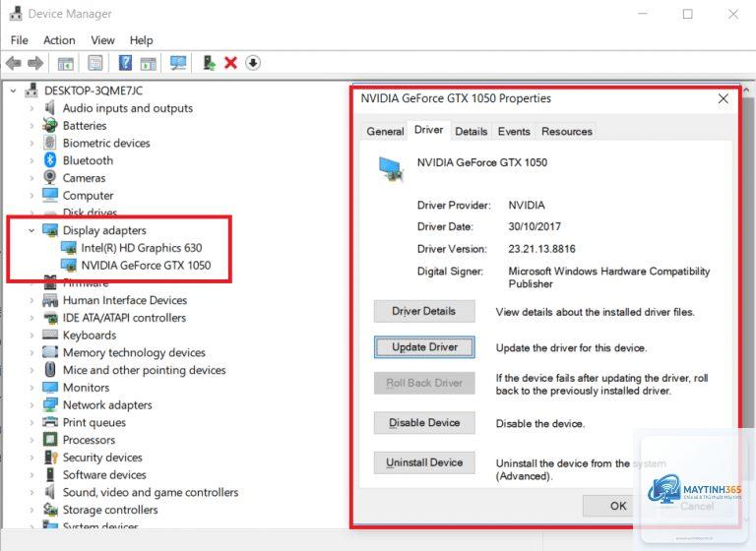756x551 pixels.
Task: Click the Forward arrow toolbar icon
Action: point(35,63)
